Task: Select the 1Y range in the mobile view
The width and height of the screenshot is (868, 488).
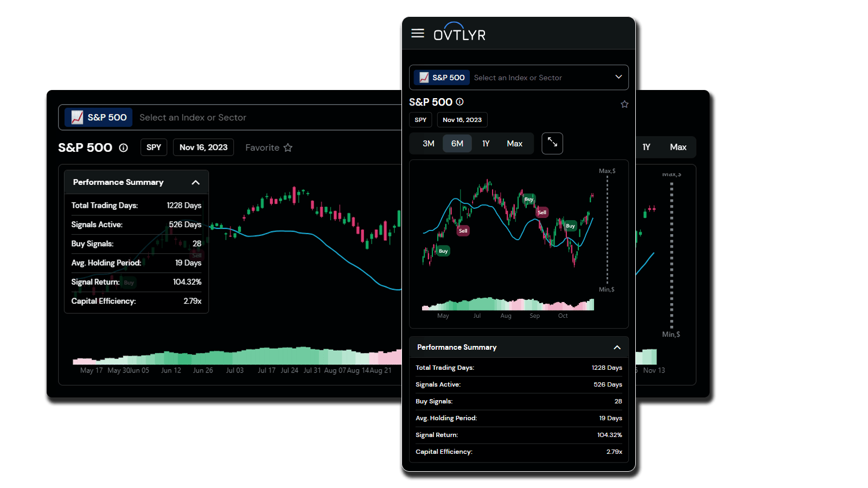Action: click(x=486, y=144)
